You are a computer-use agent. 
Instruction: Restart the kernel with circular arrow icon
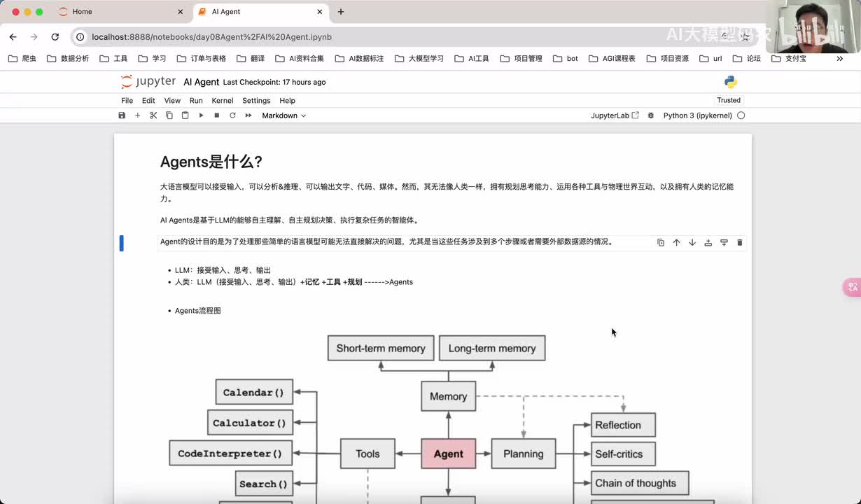pyautogui.click(x=232, y=115)
